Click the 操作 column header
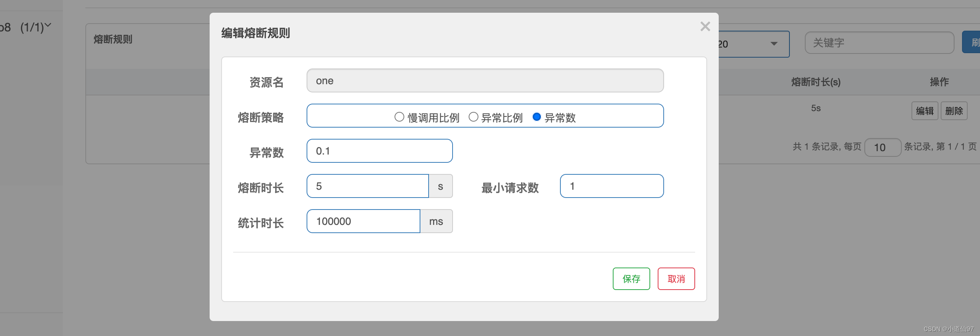 point(939,82)
